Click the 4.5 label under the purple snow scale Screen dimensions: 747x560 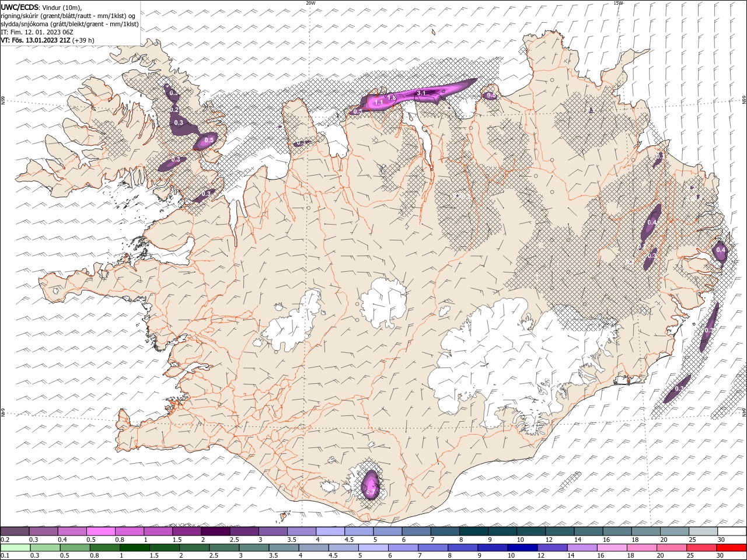pos(349,540)
